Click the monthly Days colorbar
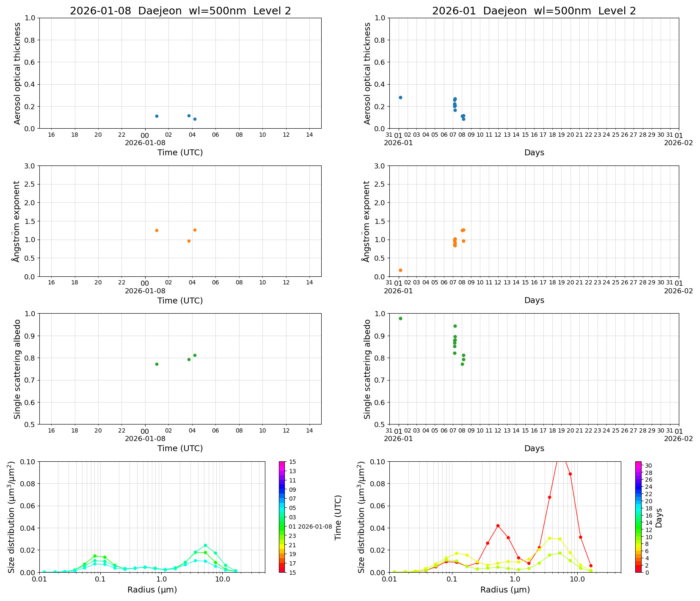700x601 pixels. tap(638, 516)
